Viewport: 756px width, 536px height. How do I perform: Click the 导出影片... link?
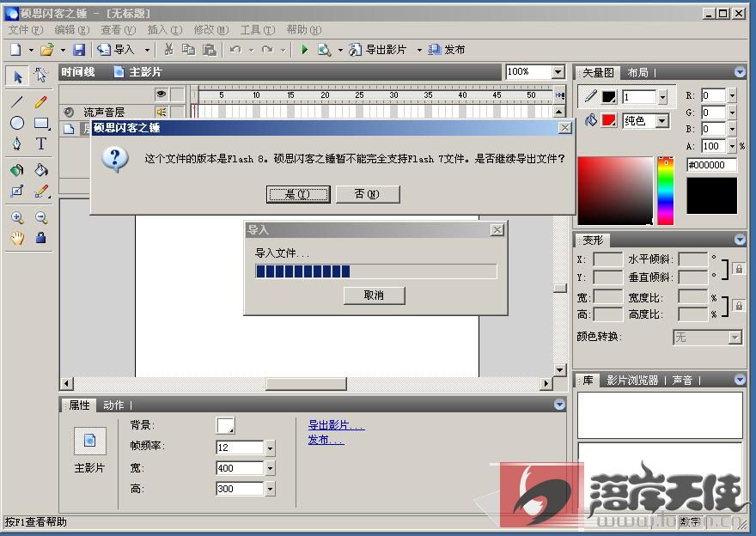click(336, 425)
